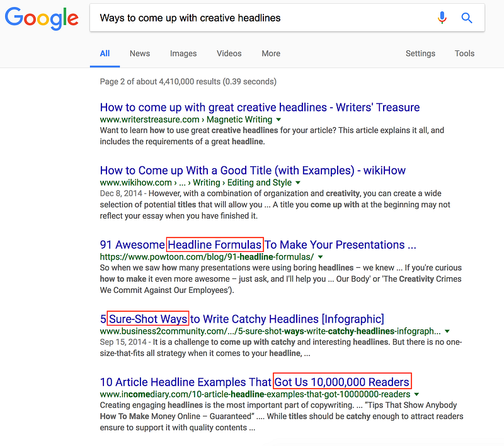Open the Tools options

[464, 54]
